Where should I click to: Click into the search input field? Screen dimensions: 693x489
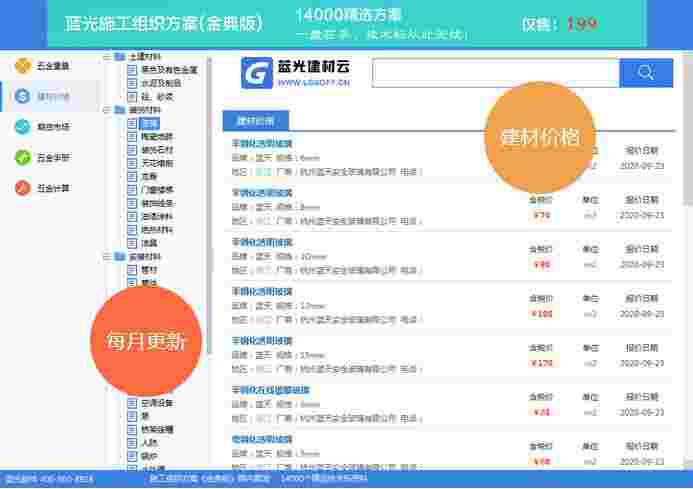coord(496,73)
